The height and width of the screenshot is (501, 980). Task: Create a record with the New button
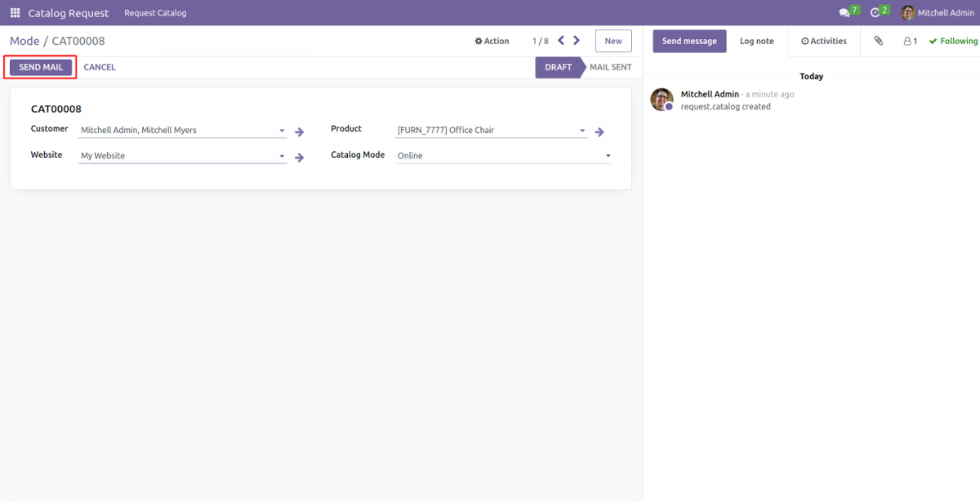(x=612, y=40)
